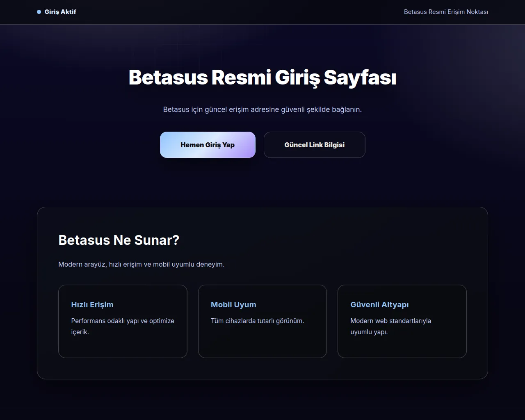Image resolution: width=525 pixels, height=420 pixels.
Task: Select the Mobil Uyum feature card
Action: point(262,345)
